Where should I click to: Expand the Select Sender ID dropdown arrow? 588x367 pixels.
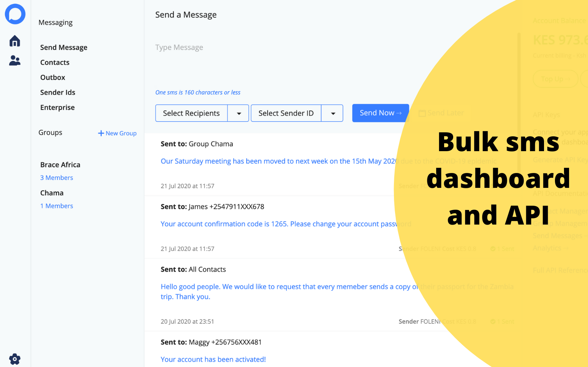pyautogui.click(x=333, y=113)
